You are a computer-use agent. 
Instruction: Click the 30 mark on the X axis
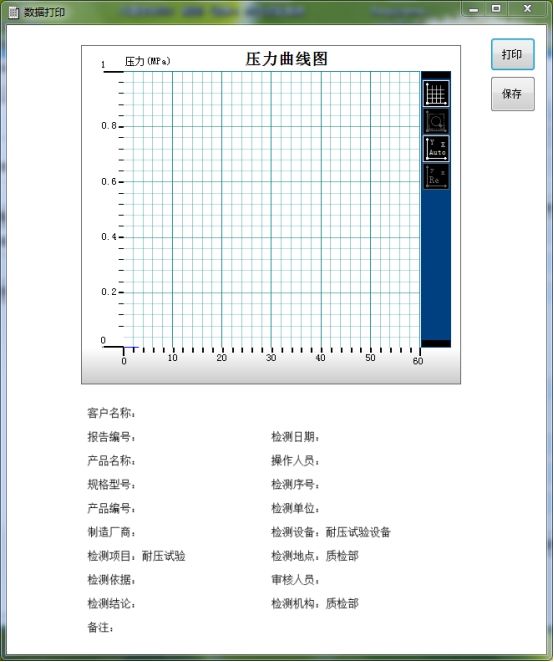pos(271,358)
